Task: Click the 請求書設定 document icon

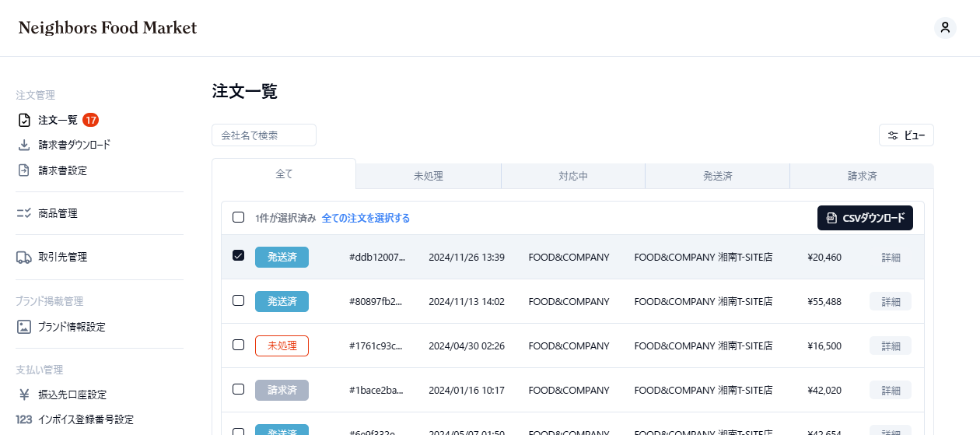Action: (24, 170)
